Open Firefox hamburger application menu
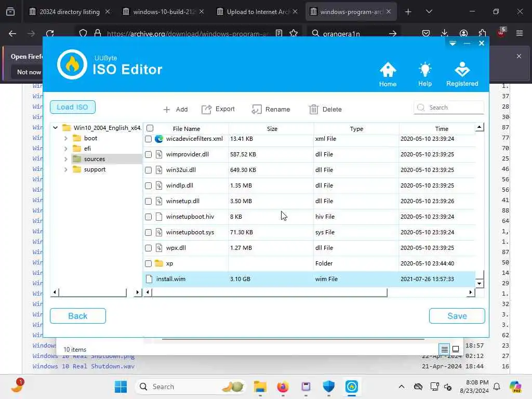 pos(520,33)
